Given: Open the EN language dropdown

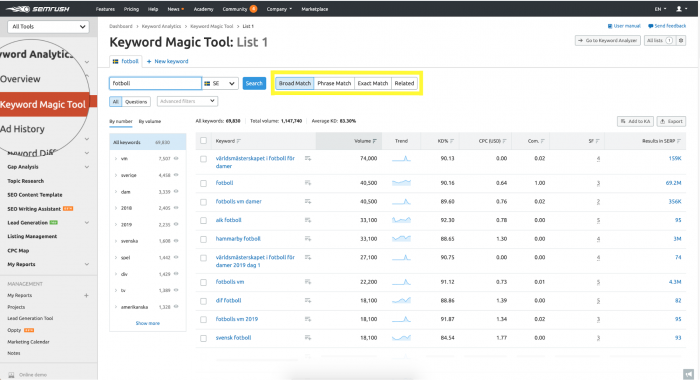Looking at the screenshot, I should pos(660,9).
